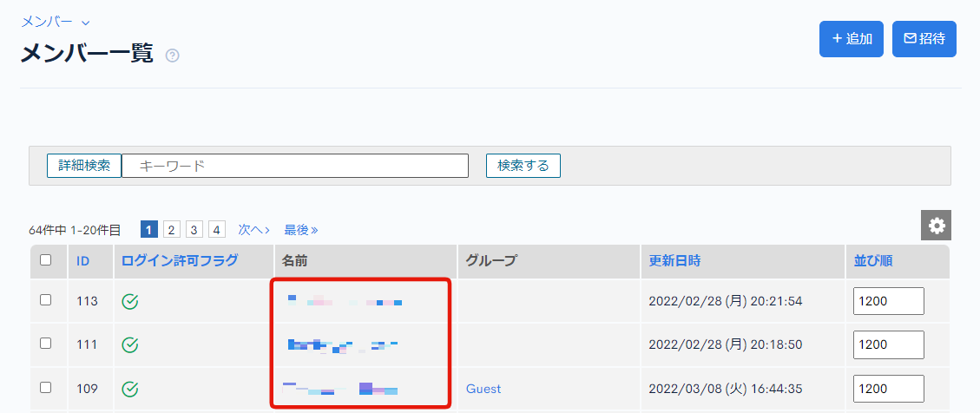Click the 招待 invite button
The image size is (980, 413).
[x=924, y=39]
